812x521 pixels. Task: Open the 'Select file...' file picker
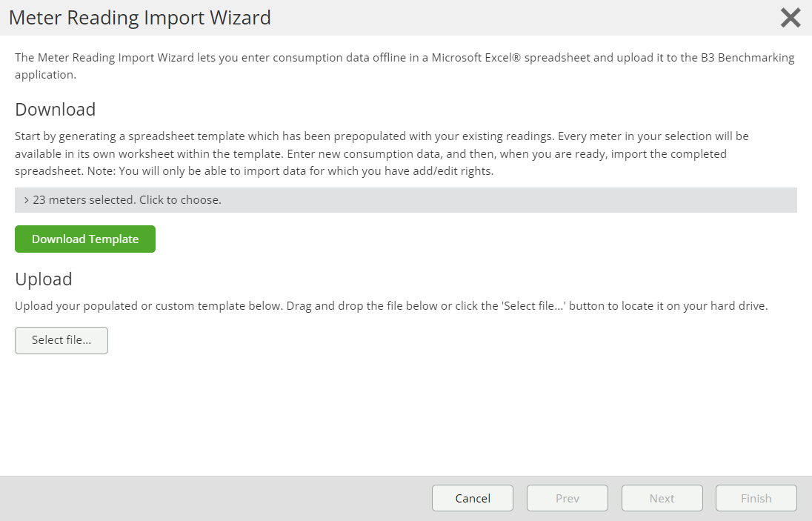61,340
